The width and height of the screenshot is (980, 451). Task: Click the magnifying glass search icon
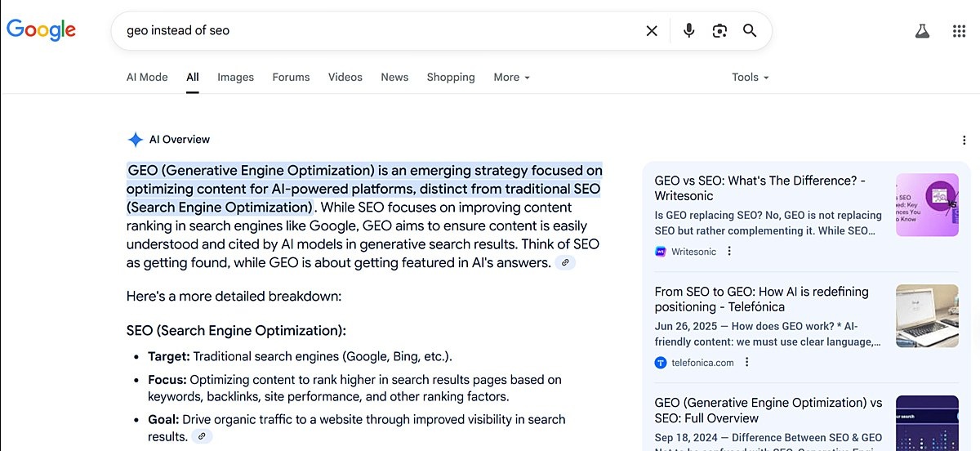[750, 31]
